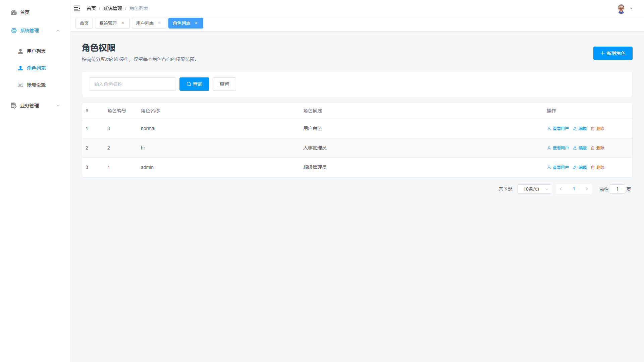
Task: View users for the normal role
Action: point(558,129)
